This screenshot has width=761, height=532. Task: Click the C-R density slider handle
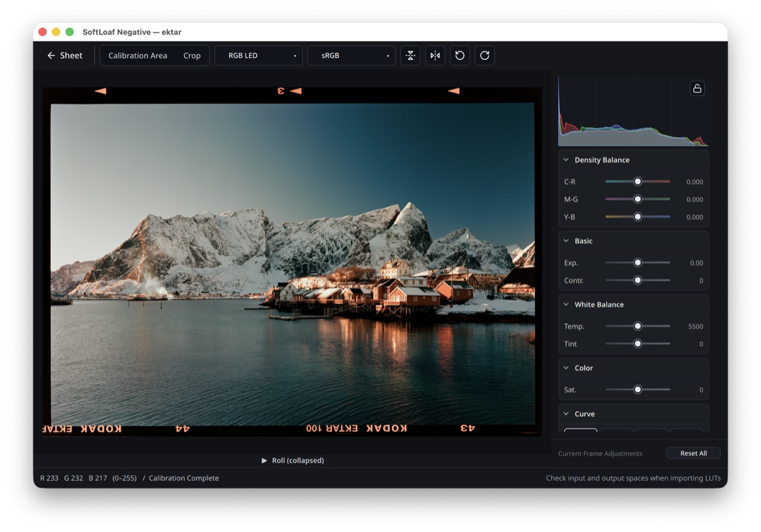click(x=638, y=181)
